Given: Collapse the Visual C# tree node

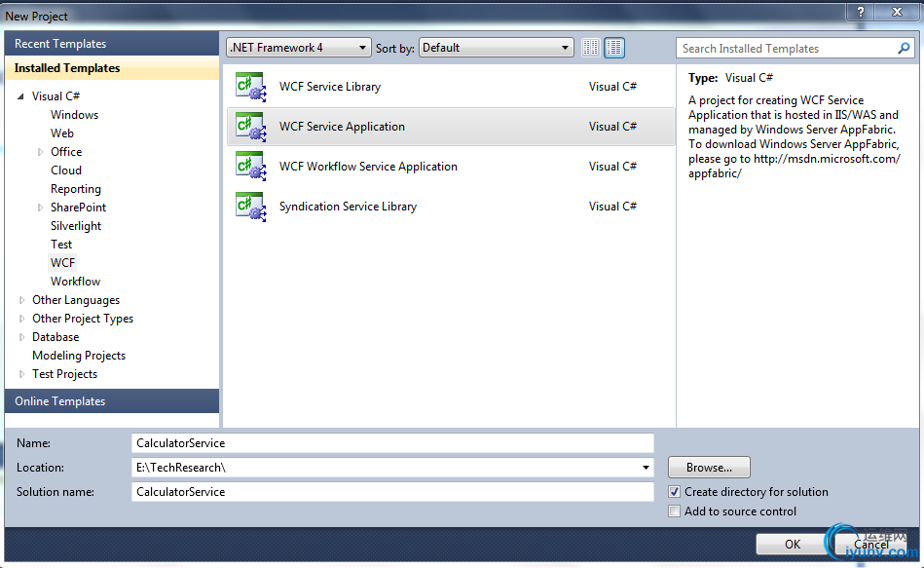Looking at the screenshot, I should pos(20,96).
